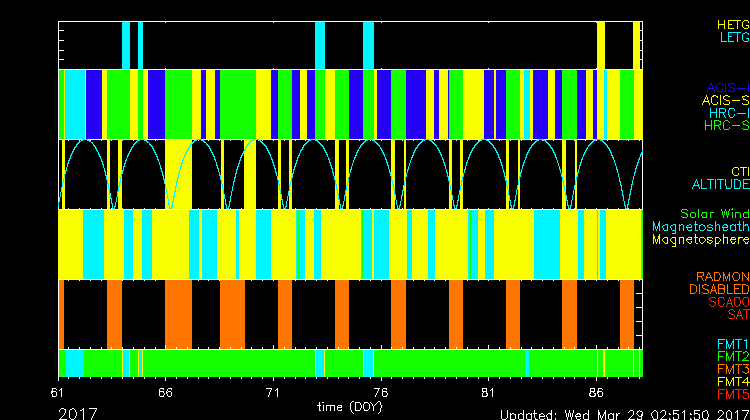This screenshot has width=750, height=420.
Task: Select the LETG legend label
Action: [733, 38]
